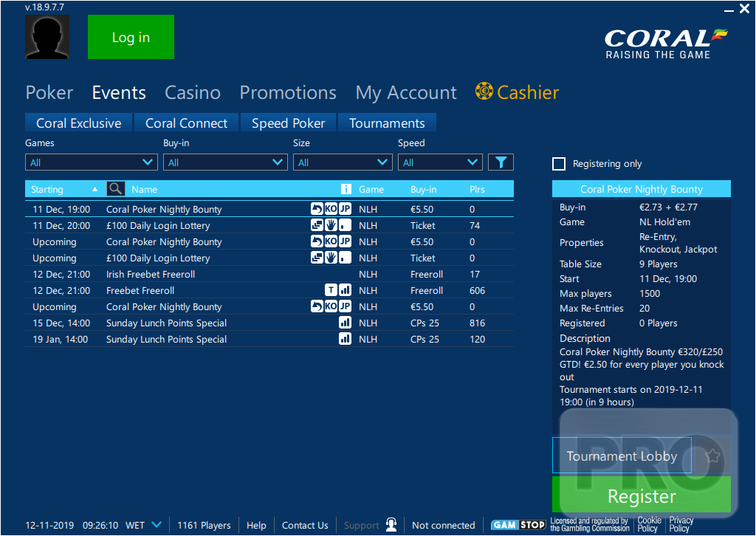This screenshot has width=756, height=536.
Task: Click the player avatar silhouette icon
Action: pyautogui.click(x=47, y=37)
